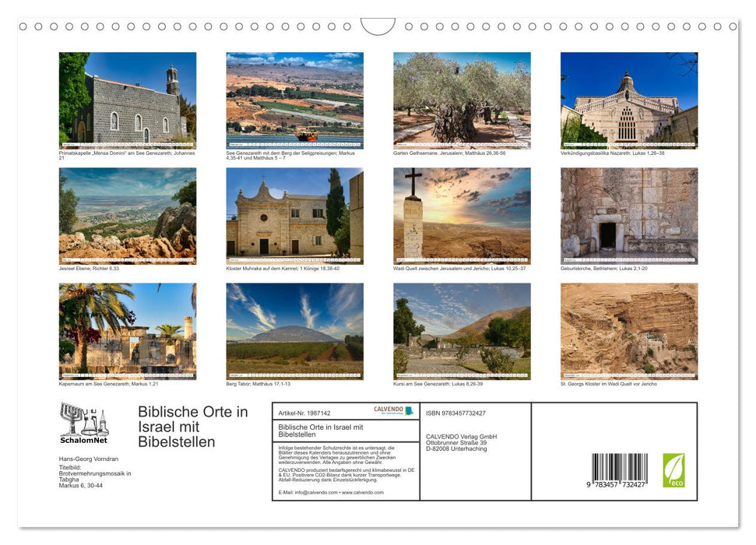Click the CALVENDO logo badge

389,410
